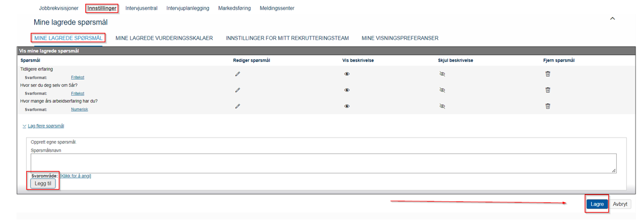Click the 'Lagre' button

(x=596, y=204)
